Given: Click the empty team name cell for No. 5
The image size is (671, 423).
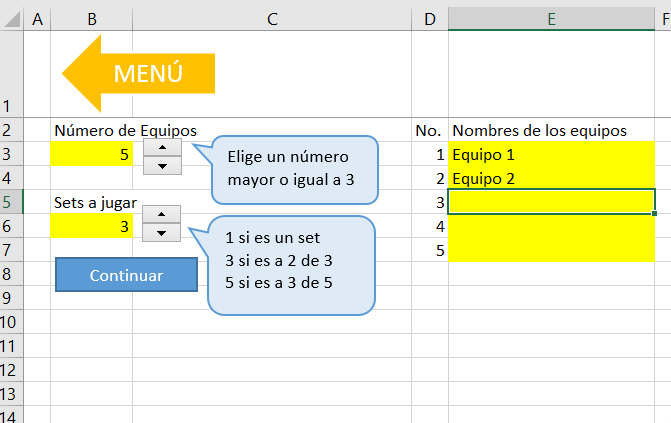Looking at the screenshot, I should (x=551, y=251).
